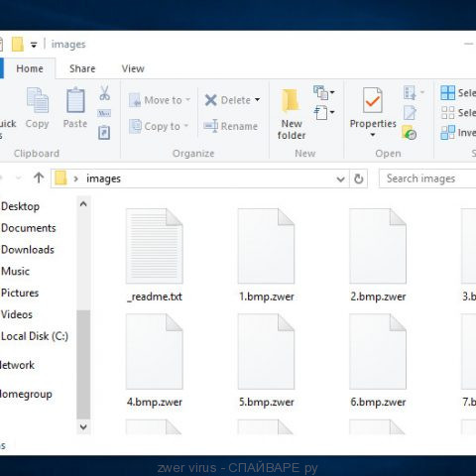Click the Copy path icon
476x476 pixels.
point(104,113)
